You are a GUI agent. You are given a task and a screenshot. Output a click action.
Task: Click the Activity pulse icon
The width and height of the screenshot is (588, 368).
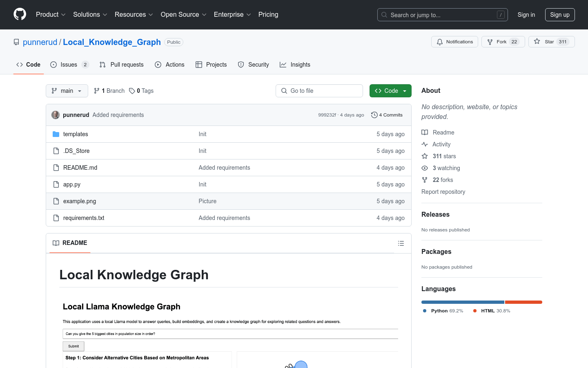(425, 144)
